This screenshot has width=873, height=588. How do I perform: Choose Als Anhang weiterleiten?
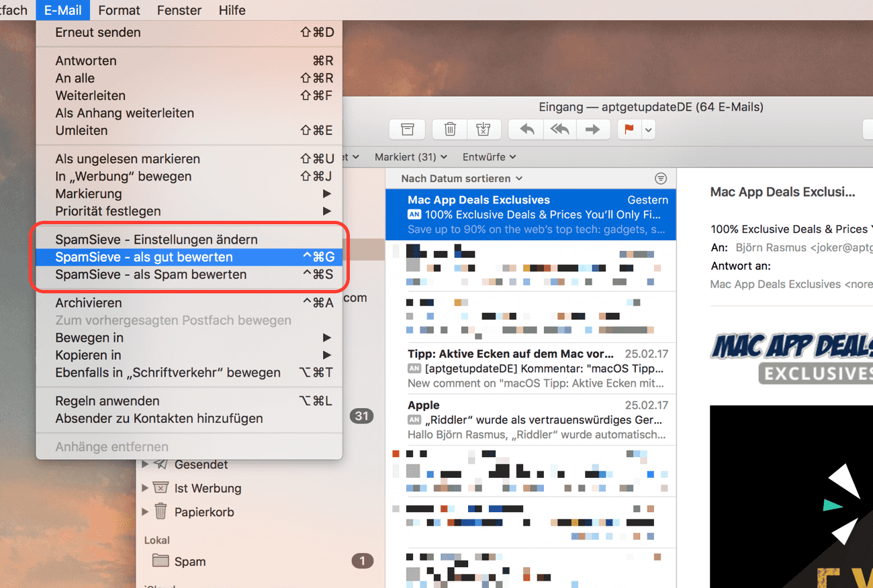click(x=189, y=113)
